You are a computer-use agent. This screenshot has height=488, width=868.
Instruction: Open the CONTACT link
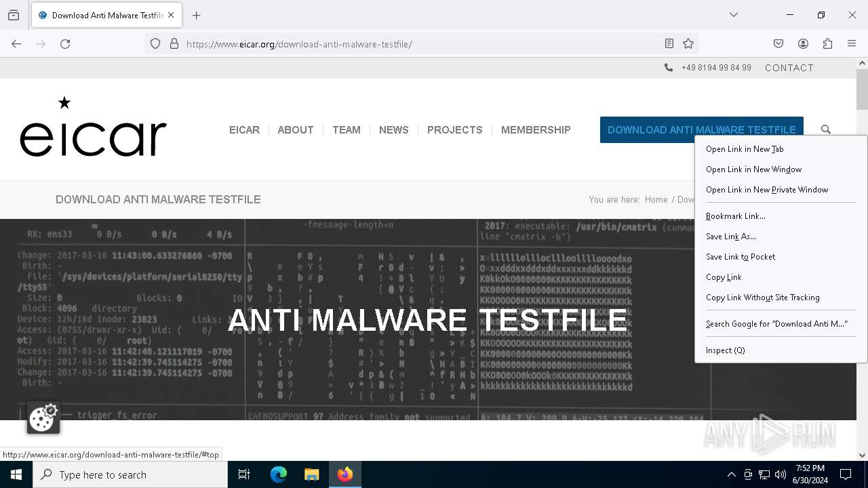click(789, 68)
